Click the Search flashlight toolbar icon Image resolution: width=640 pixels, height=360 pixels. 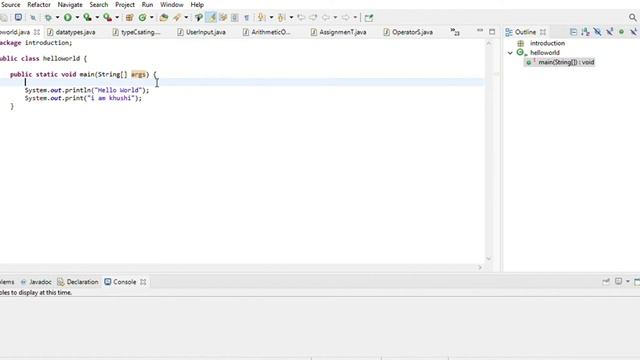pos(177,18)
